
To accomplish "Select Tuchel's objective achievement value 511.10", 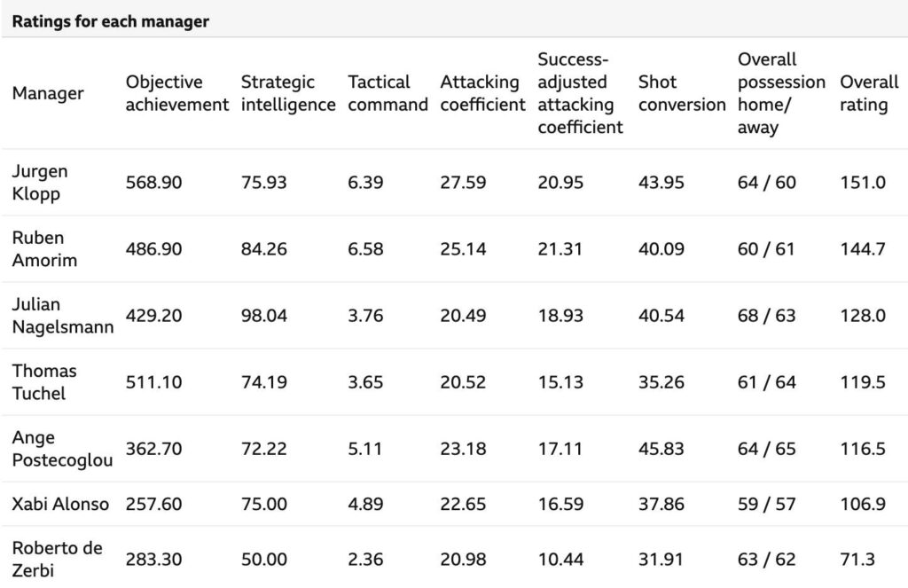I will pos(153,382).
